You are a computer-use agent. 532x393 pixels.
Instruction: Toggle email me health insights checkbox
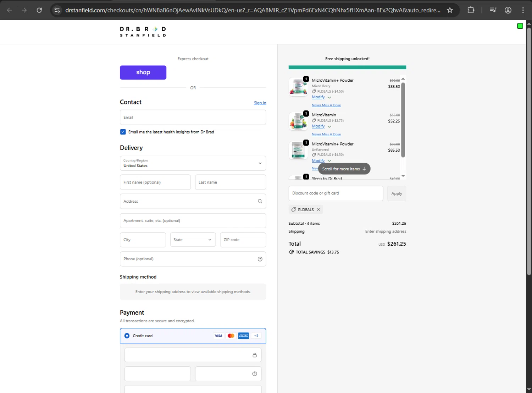(123, 132)
